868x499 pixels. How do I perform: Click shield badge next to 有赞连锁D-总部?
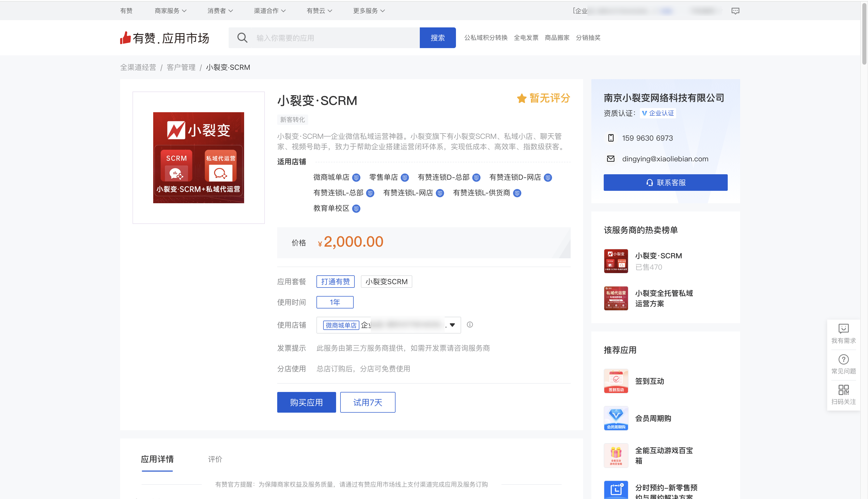tap(476, 178)
